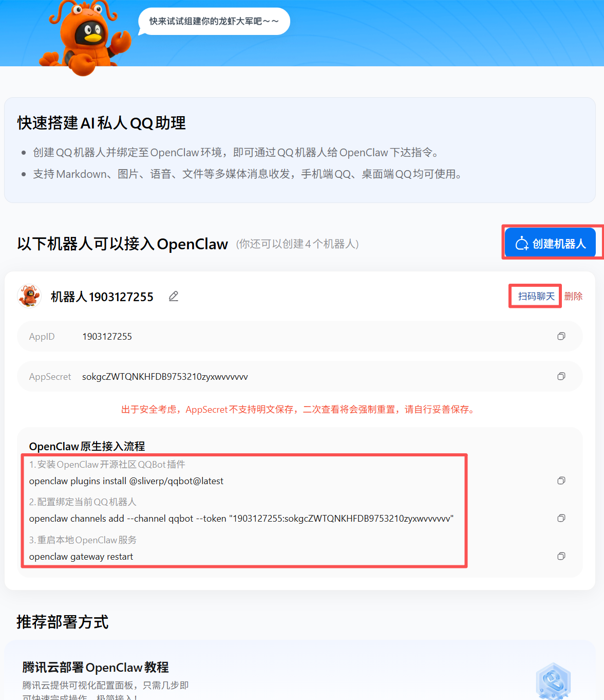
Task: Copy the channels add token command
Action: point(561,518)
